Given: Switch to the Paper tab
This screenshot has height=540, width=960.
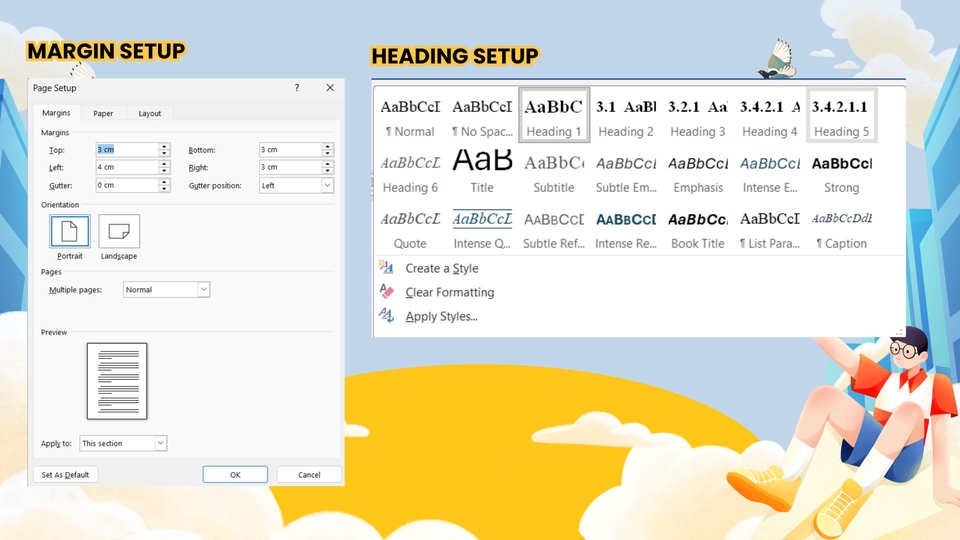Looking at the screenshot, I should pyautogui.click(x=104, y=114).
